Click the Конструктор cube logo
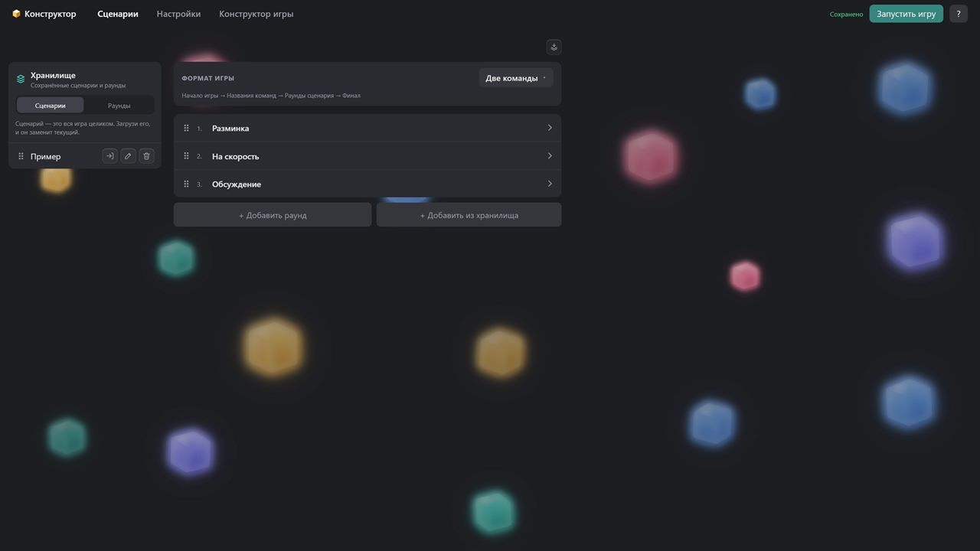 (16, 14)
